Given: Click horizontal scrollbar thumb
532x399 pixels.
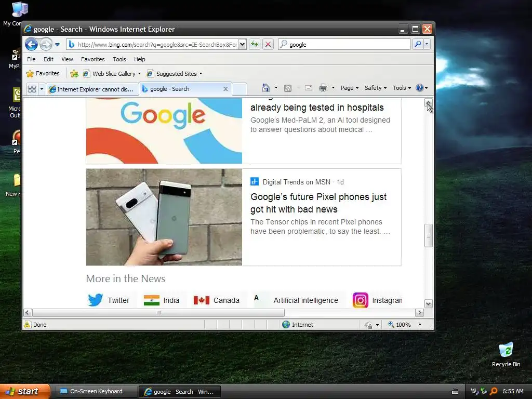Looking at the screenshot, I should pyautogui.click(x=158, y=312).
